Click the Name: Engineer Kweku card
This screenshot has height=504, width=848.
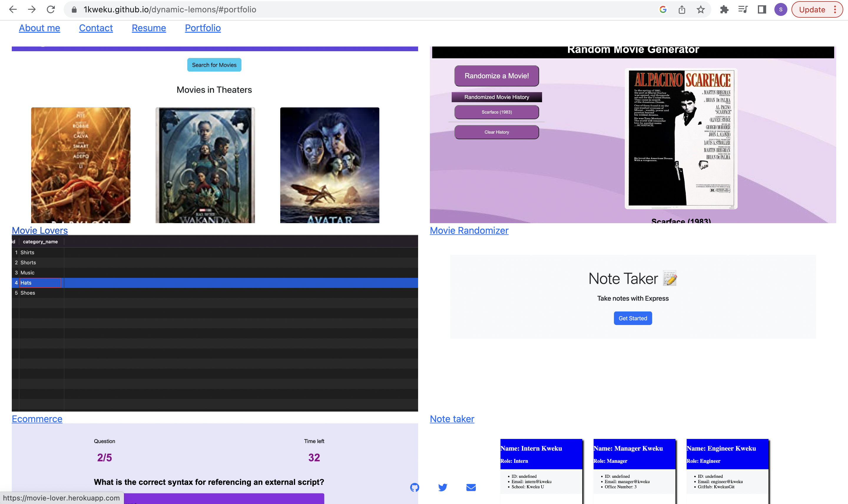(727, 471)
